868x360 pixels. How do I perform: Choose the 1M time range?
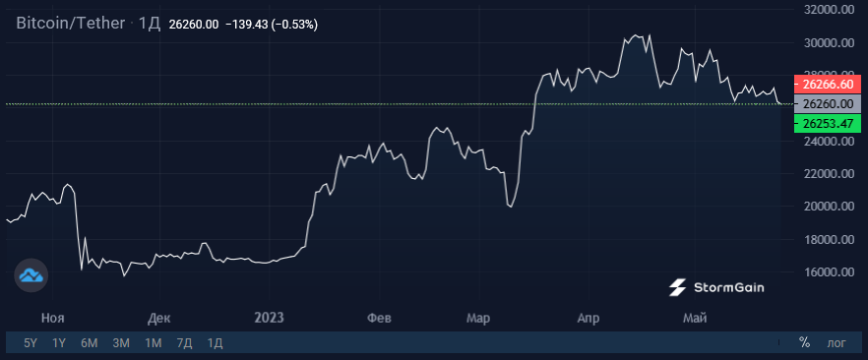click(154, 343)
